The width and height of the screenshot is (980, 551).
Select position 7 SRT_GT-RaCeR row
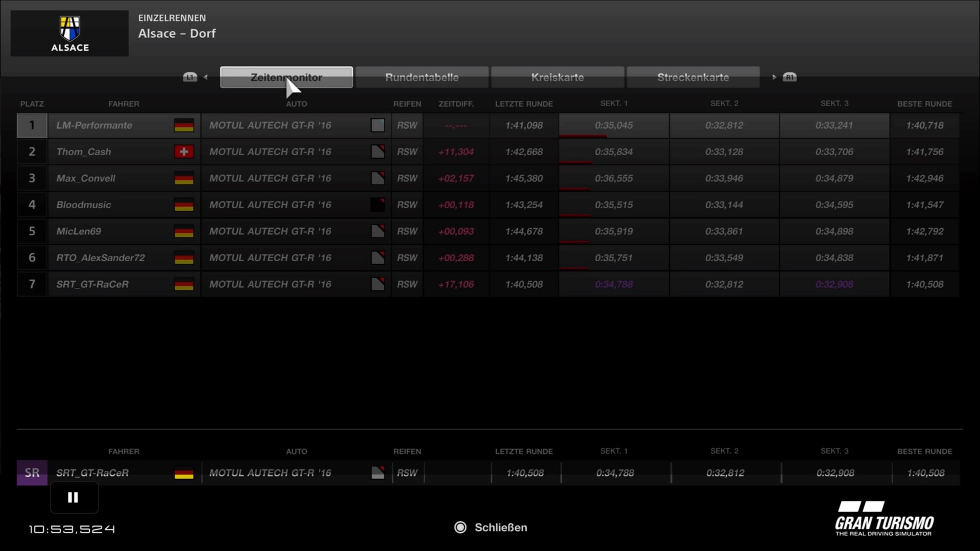tap(92, 285)
